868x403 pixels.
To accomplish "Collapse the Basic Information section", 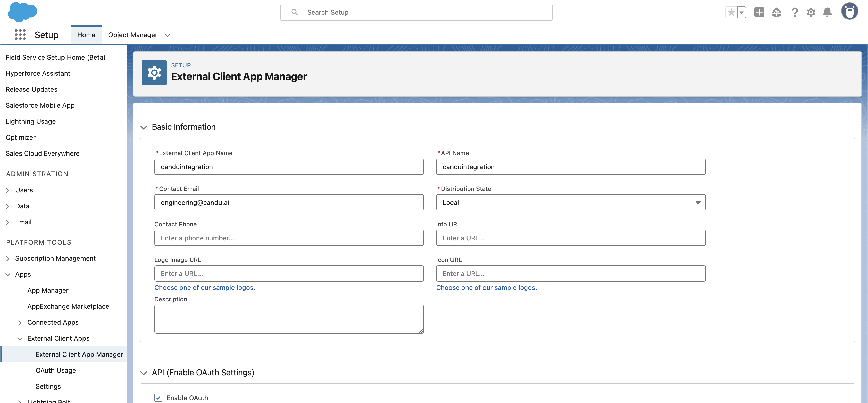I will (x=144, y=127).
